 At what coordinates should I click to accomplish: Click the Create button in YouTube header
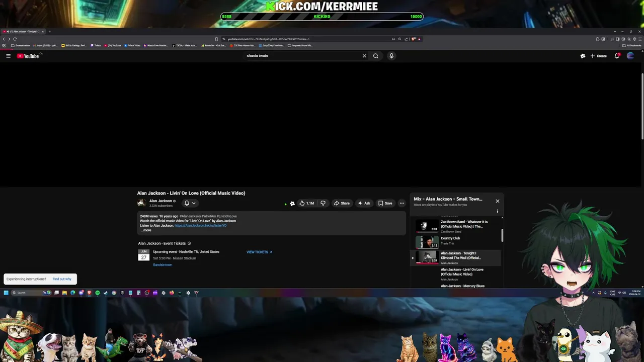pyautogui.click(x=599, y=56)
